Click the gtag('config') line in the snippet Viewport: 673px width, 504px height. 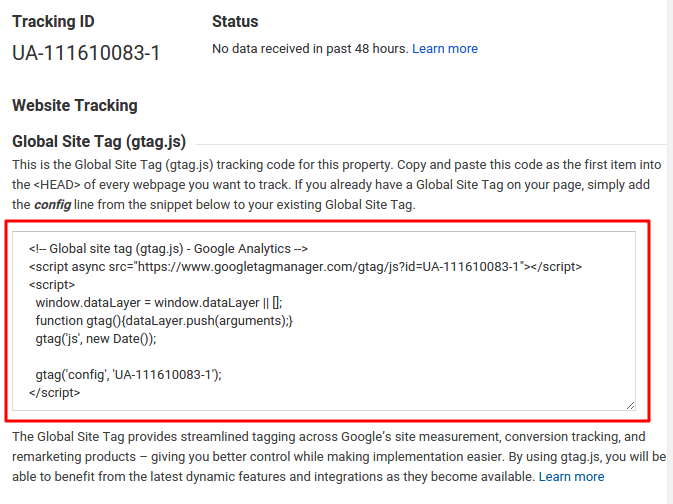pos(128,375)
